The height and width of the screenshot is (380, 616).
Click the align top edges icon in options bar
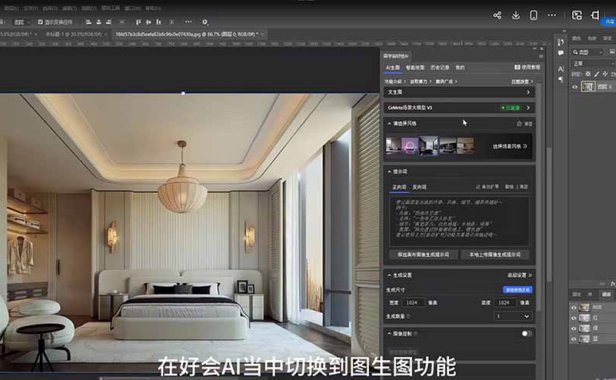pos(138,22)
